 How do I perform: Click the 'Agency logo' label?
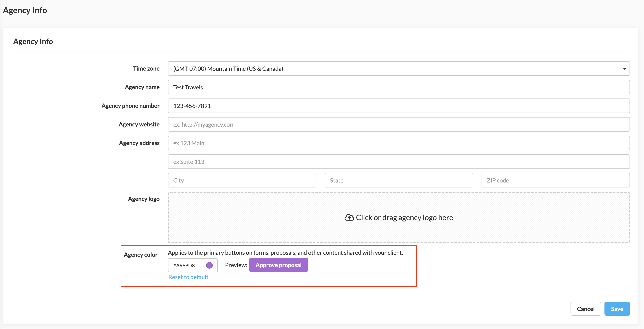click(144, 199)
